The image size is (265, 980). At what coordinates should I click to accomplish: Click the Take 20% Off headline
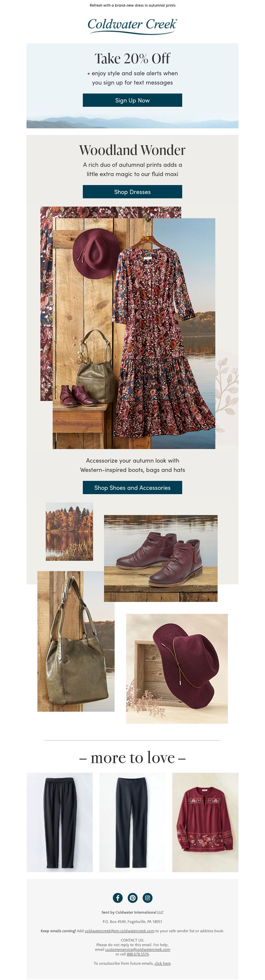[x=132, y=58]
